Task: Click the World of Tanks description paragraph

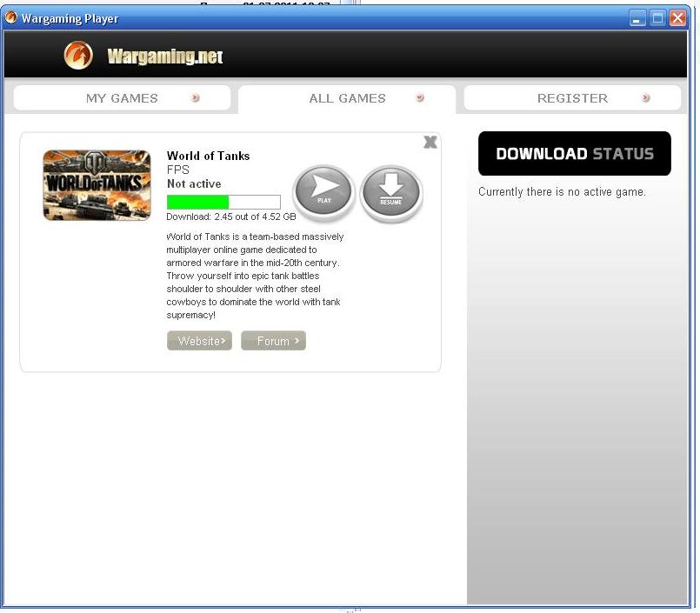Action: [x=255, y=276]
